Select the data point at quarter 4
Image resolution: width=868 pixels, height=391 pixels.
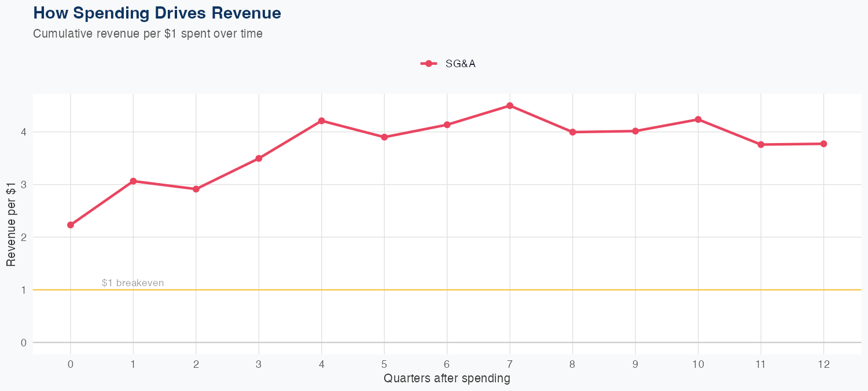pyautogui.click(x=321, y=120)
